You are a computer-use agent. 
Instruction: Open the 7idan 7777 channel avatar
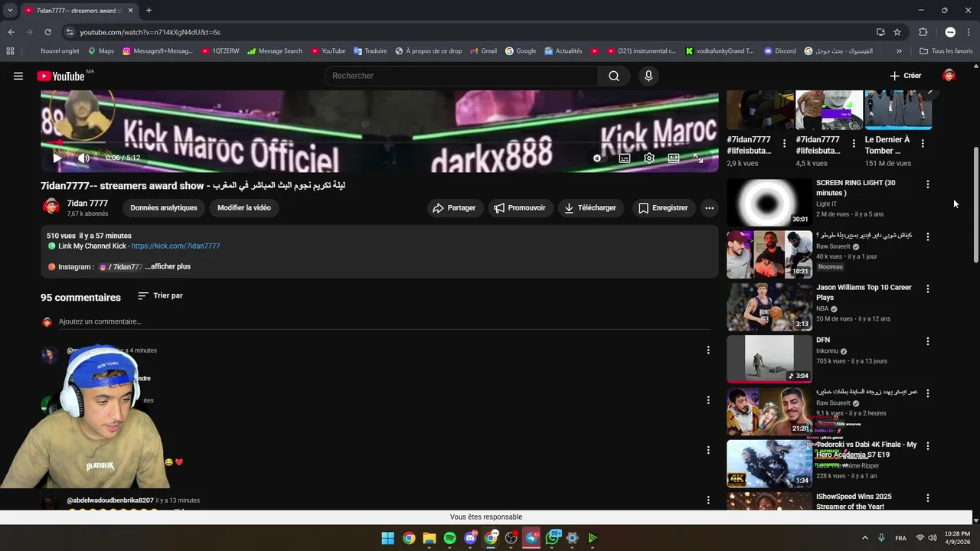[51, 207]
